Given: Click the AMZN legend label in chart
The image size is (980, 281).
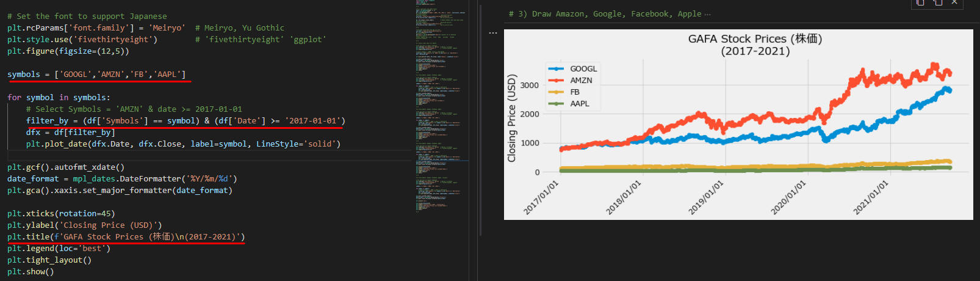Looking at the screenshot, I should click(x=581, y=81).
